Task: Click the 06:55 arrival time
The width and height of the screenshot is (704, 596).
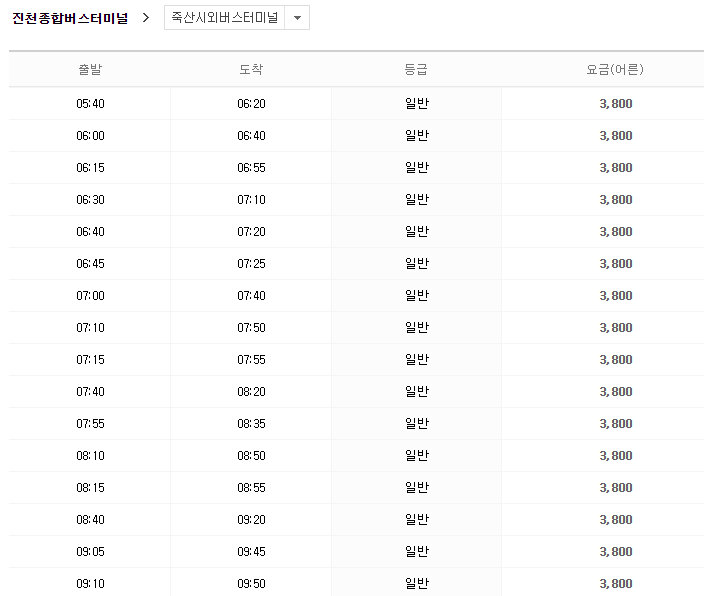Action: (x=251, y=168)
